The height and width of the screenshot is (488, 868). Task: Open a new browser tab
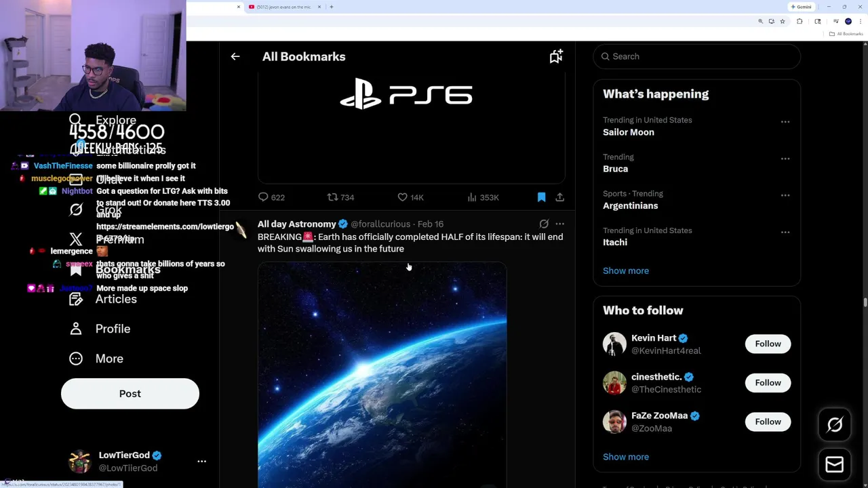tap(331, 7)
